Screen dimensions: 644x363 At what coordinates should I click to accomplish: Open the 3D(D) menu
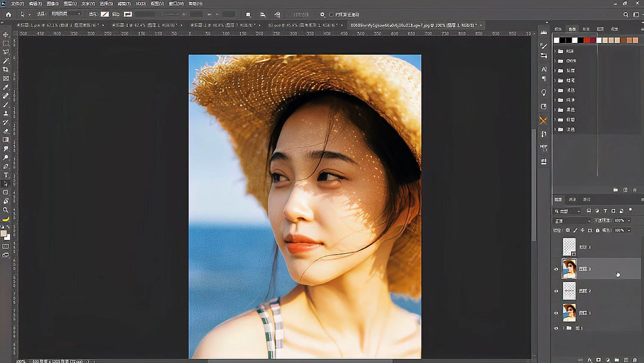pyautogui.click(x=140, y=4)
